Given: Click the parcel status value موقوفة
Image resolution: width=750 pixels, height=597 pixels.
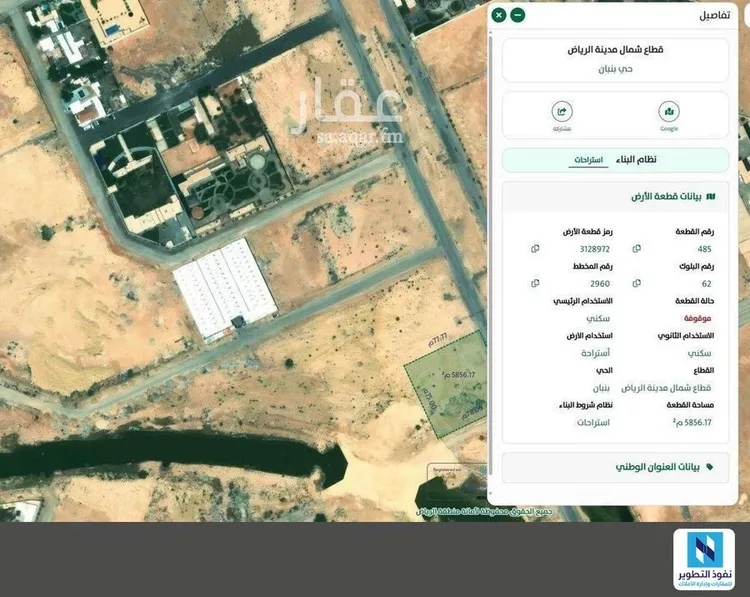Looking at the screenshot, I should coord(697,318).
